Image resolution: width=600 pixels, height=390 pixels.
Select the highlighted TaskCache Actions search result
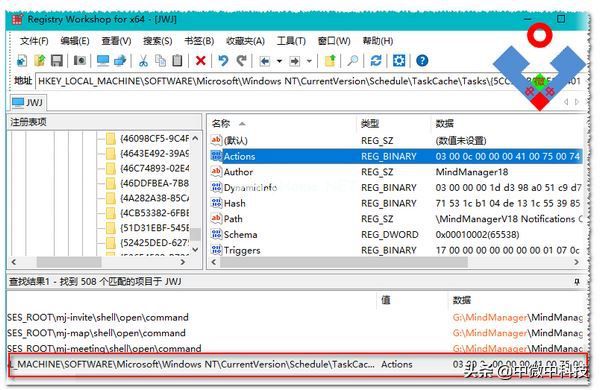[x=297, y=364]
